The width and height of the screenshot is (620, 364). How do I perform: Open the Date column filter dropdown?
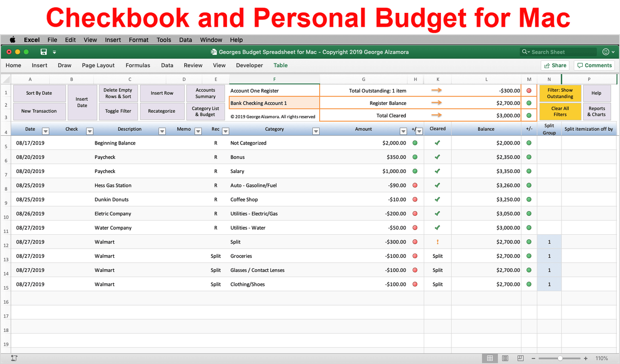[x=45, y=131]
